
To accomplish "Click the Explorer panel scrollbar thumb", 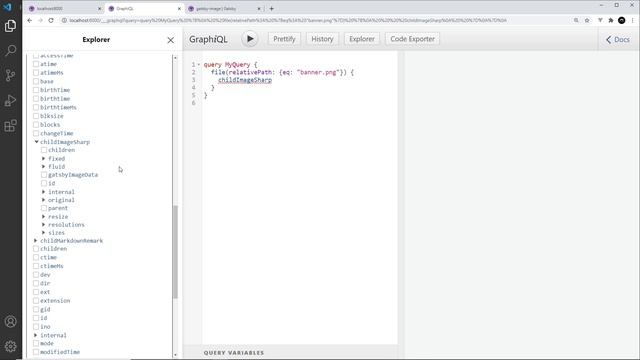I will 176,252.
